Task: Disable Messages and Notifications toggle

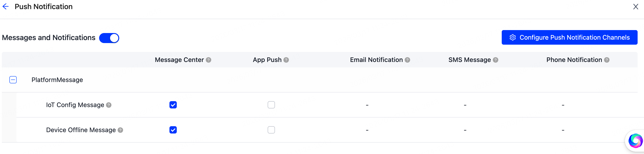Action: click(109, 38)
